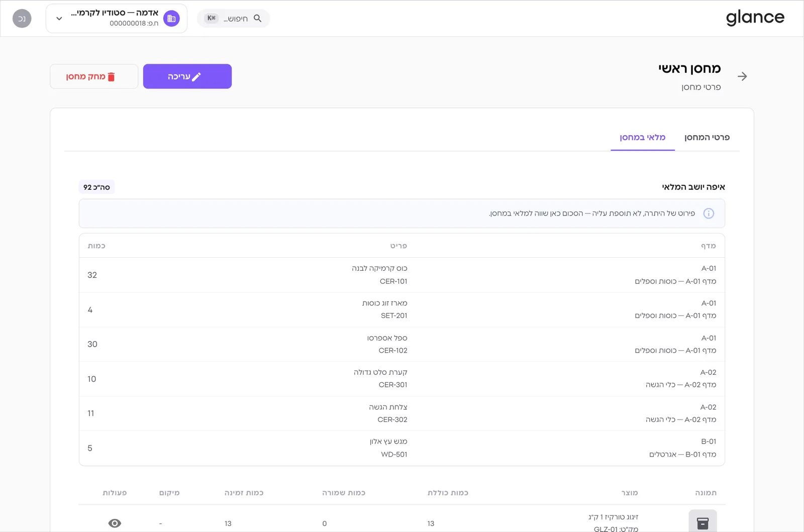Screen dimensions: 804x532
Task: Click quantity 32 in first row
Action: pos(92,275)
